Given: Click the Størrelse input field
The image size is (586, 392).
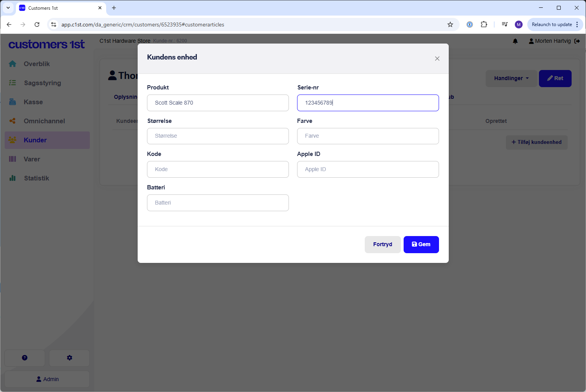Looking at the screenshot, I should click(x=218, y=136).
